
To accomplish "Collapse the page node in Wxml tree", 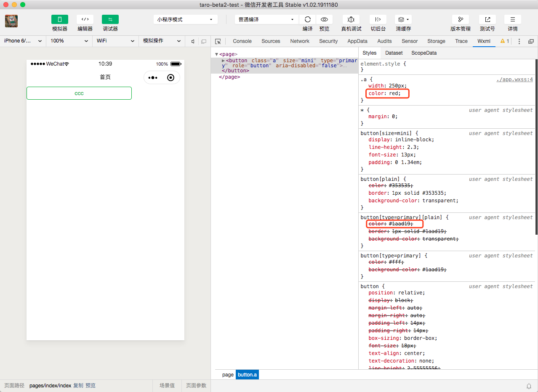I will coord(216,54).
